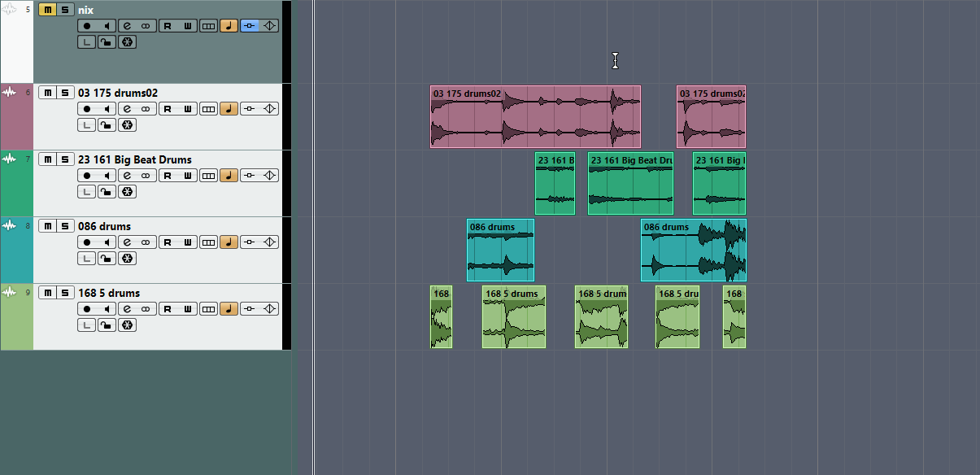
Task: Mute the 23 161 Big Beat Drums track
Action: click(x=47, y=159)
